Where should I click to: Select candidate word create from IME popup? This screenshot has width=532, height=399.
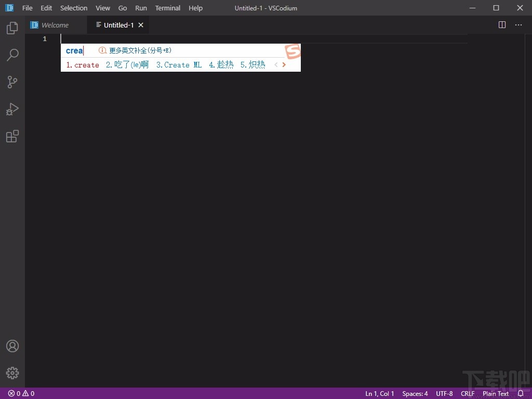82,64
